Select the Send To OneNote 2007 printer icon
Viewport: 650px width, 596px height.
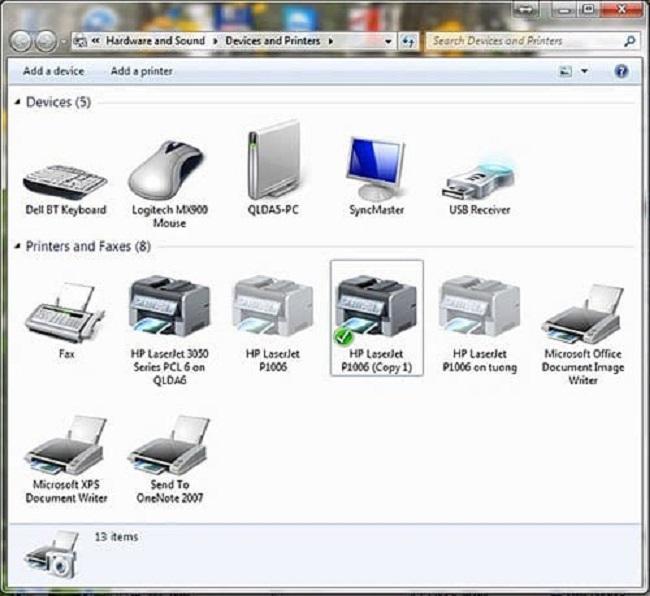click(x=169, y=445)
